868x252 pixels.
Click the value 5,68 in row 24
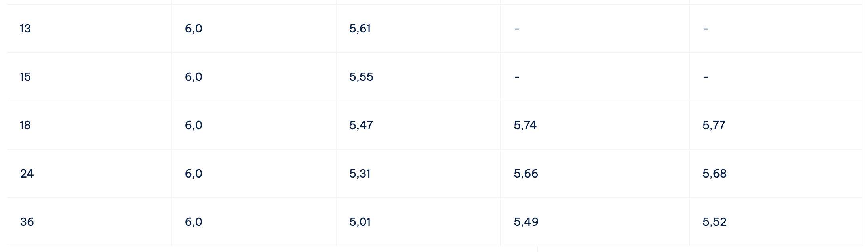[715, 174]
